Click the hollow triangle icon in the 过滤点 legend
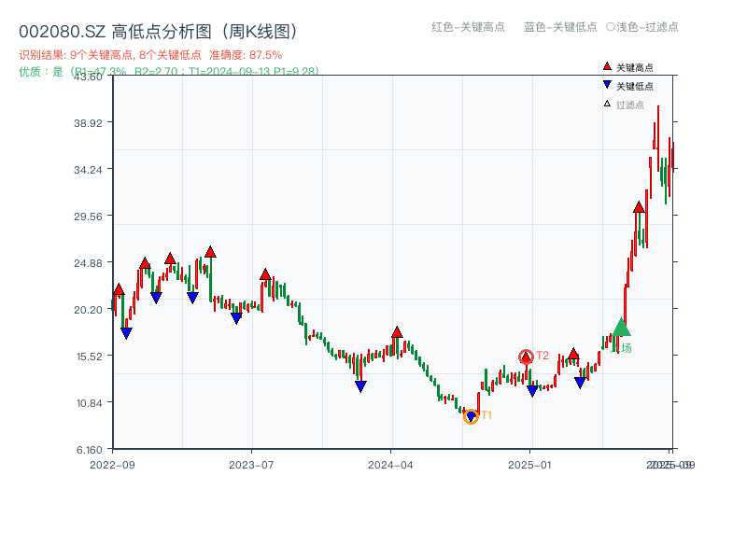This screenshot has width=747, height=560. click(607, 104)
